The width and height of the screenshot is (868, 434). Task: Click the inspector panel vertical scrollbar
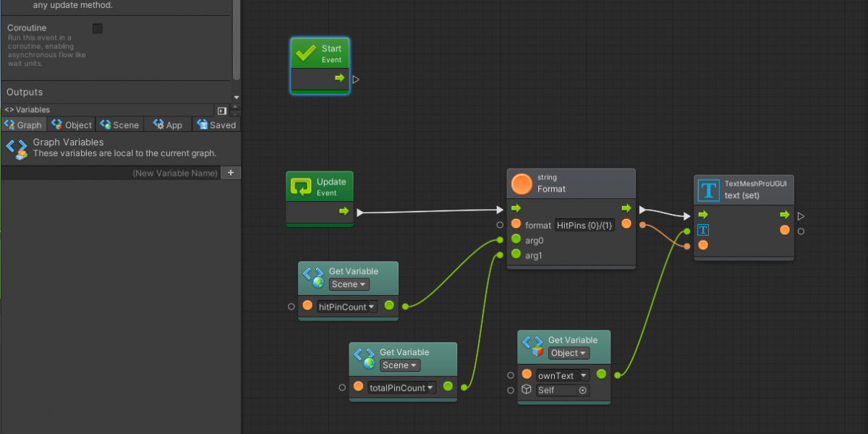[x=236, y=40]
